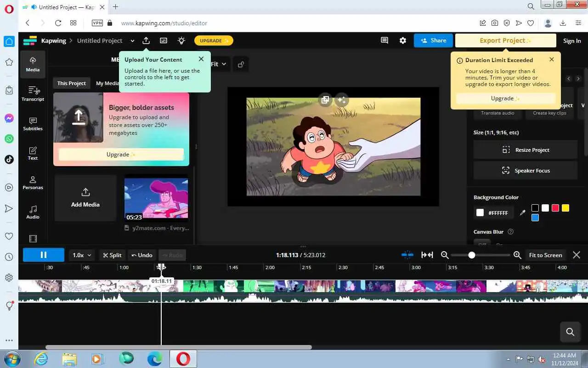
Task: Click the lightbulb tips icon in header
Action: click(x=181, y=40)
